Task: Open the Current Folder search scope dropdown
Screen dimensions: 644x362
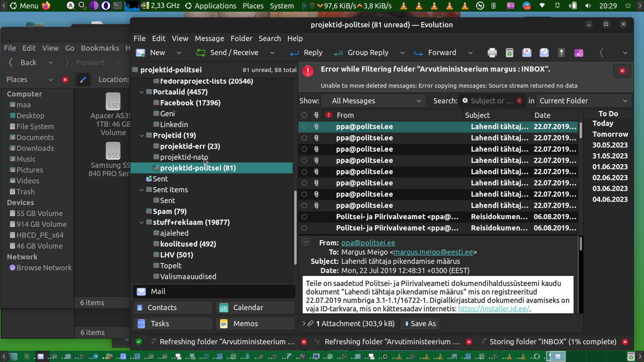Action: click(x=584, y=101)
